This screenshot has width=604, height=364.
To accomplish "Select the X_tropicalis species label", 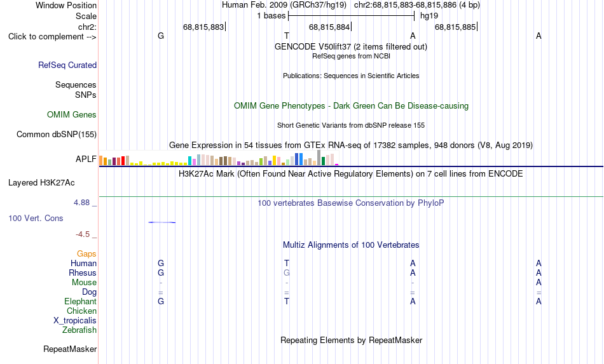I will click(75, 321).
